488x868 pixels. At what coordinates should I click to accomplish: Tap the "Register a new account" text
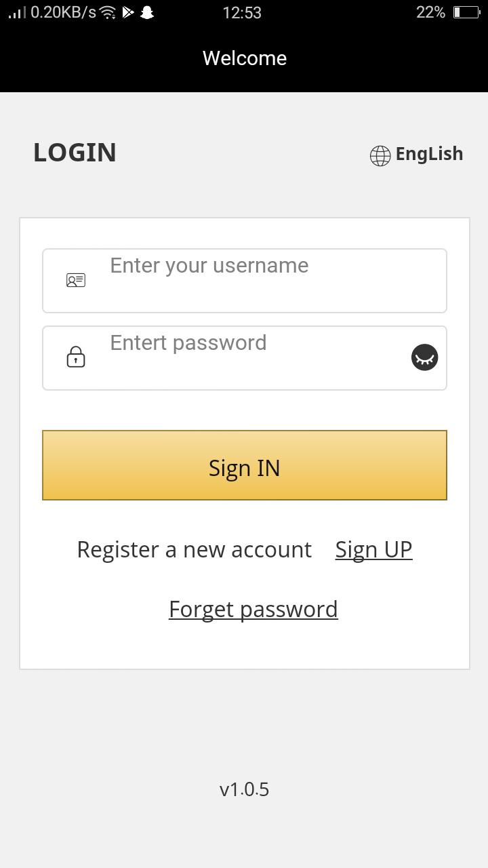click(x=195, y=549)
